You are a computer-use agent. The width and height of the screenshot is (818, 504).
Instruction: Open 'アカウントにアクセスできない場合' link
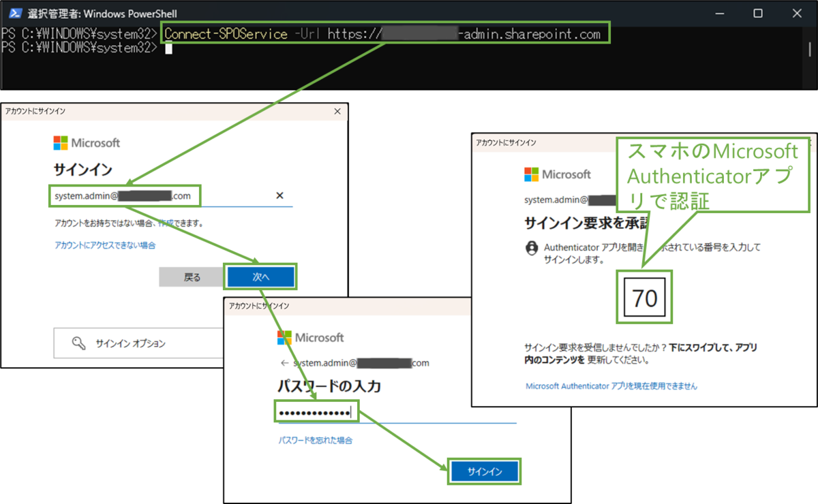[105, 245]
